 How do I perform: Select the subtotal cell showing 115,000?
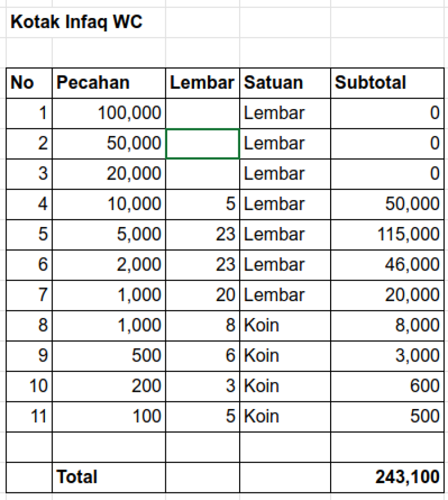(x=387, y=234)
